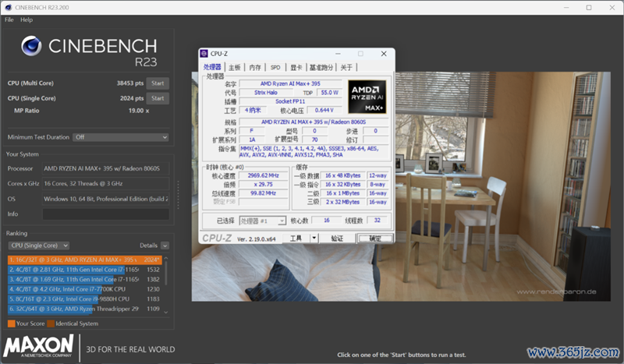Click the Maxon logo at bottom left
This screenshot has height=364, width=624.
38,345
